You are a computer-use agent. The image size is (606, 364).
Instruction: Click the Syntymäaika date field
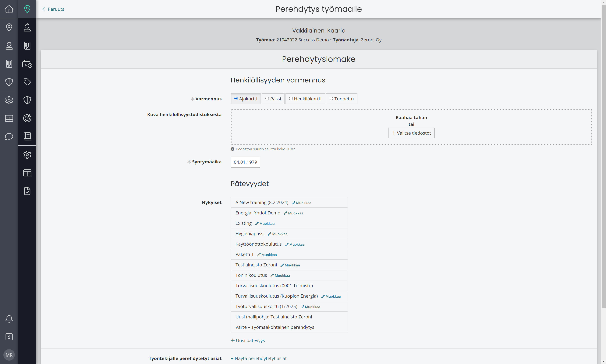click(x=245, y=162)
